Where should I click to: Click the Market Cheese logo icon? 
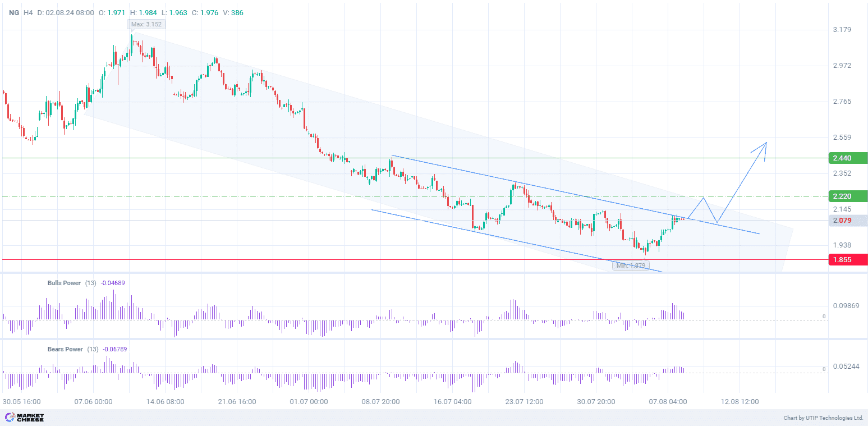click(x=10, y=418)
